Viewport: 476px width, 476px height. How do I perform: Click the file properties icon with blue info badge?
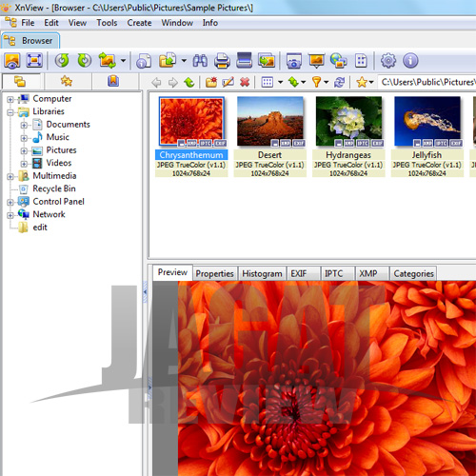coord(144,61)
